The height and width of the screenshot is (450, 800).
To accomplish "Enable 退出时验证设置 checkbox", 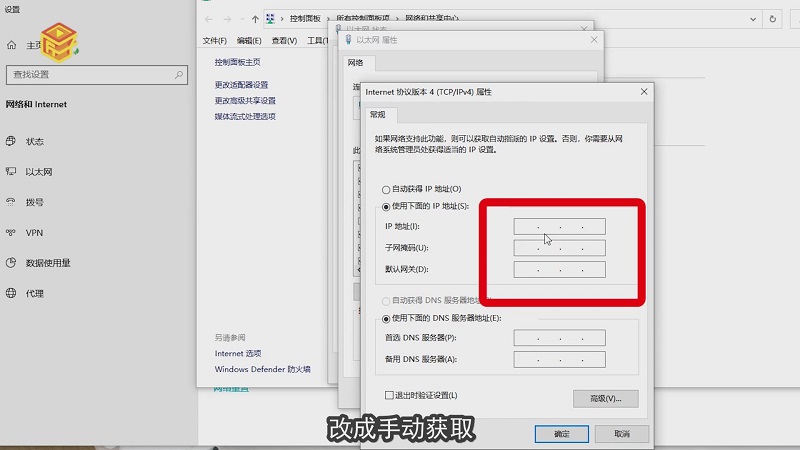I will pos(390,396).
